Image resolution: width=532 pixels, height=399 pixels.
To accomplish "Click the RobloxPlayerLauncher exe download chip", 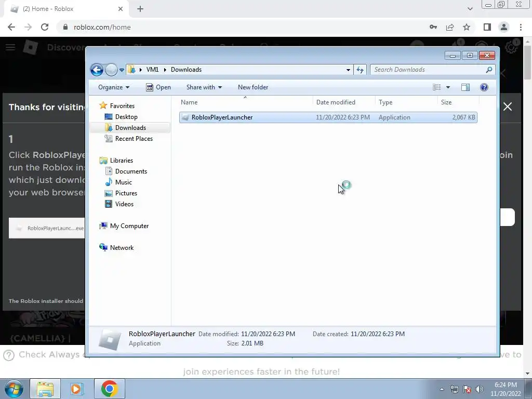I will (47, 228).
